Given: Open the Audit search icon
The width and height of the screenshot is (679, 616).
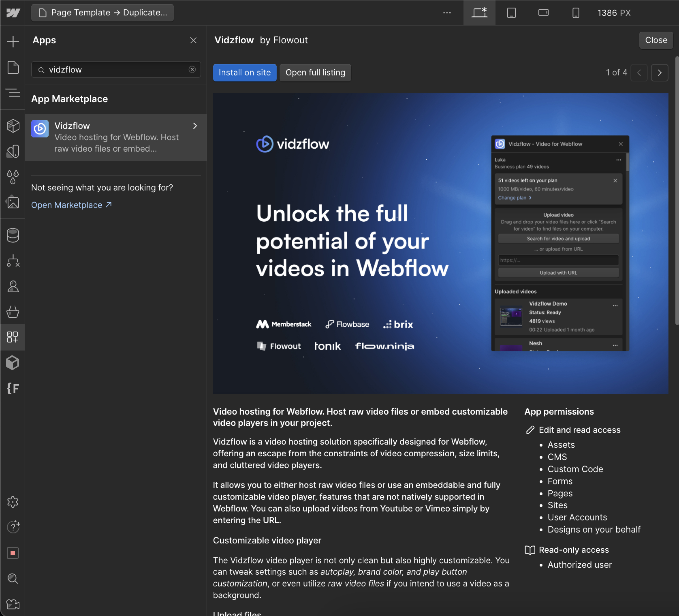Looking at the screenshot, I should 13,578.
